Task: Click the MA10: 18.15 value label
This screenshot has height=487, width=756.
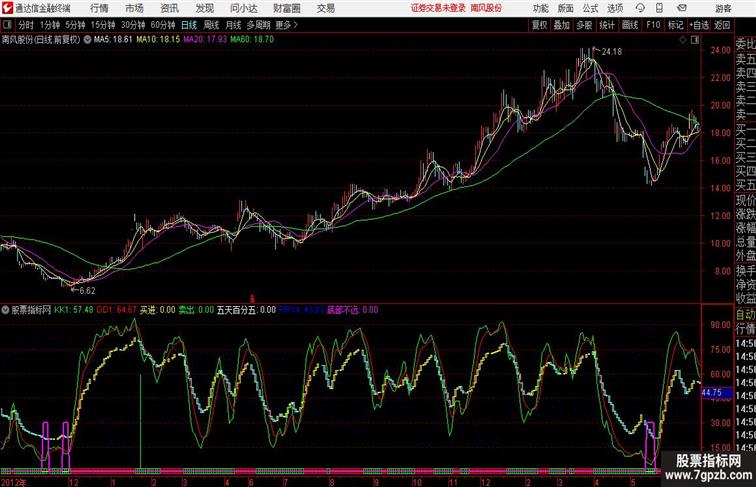Action: tap(158, 40)
